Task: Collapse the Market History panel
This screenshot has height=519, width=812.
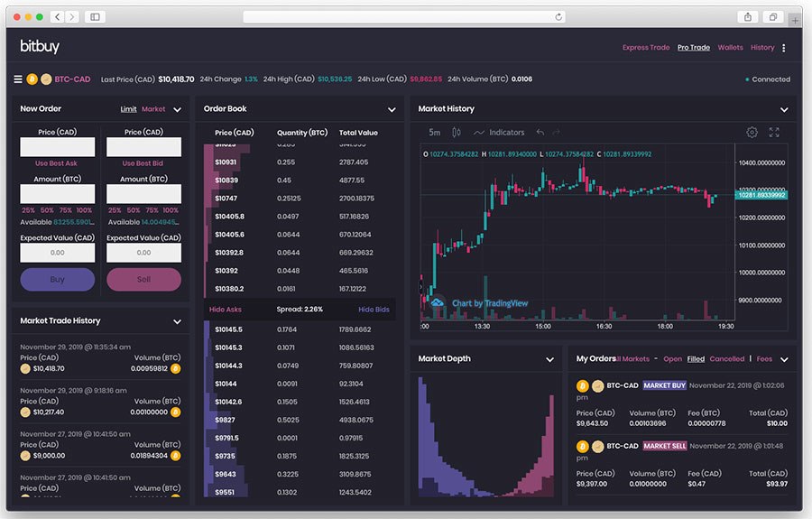Action: [784, 110]
